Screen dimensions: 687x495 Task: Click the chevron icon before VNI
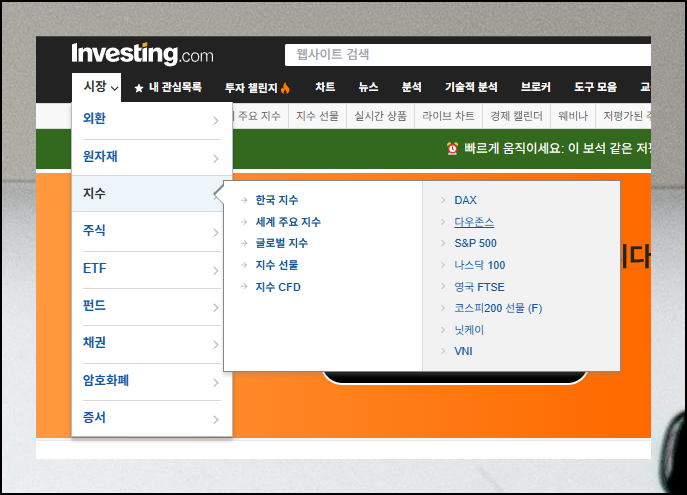[x=443, y=351]
